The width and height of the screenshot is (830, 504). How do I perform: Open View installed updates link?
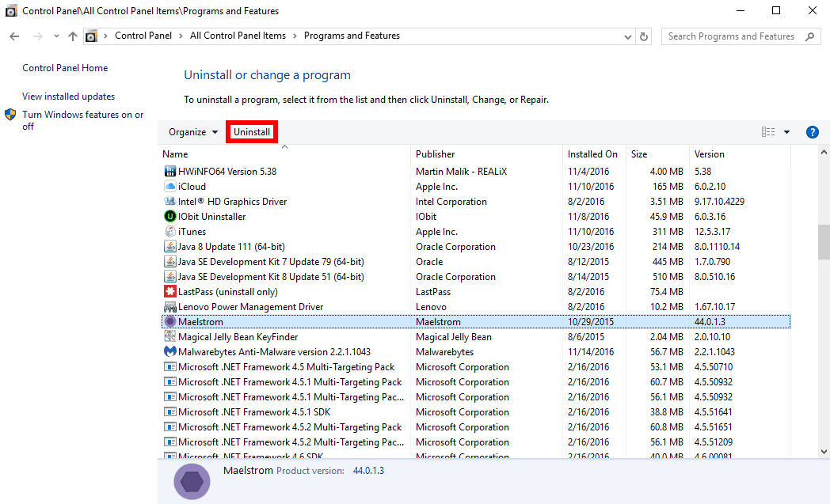point(68,97)
